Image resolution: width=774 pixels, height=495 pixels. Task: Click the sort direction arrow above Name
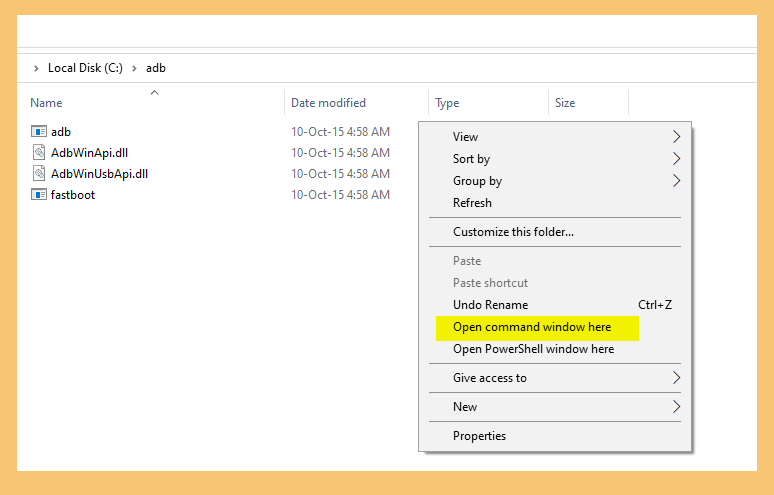(x=155, y=92)
